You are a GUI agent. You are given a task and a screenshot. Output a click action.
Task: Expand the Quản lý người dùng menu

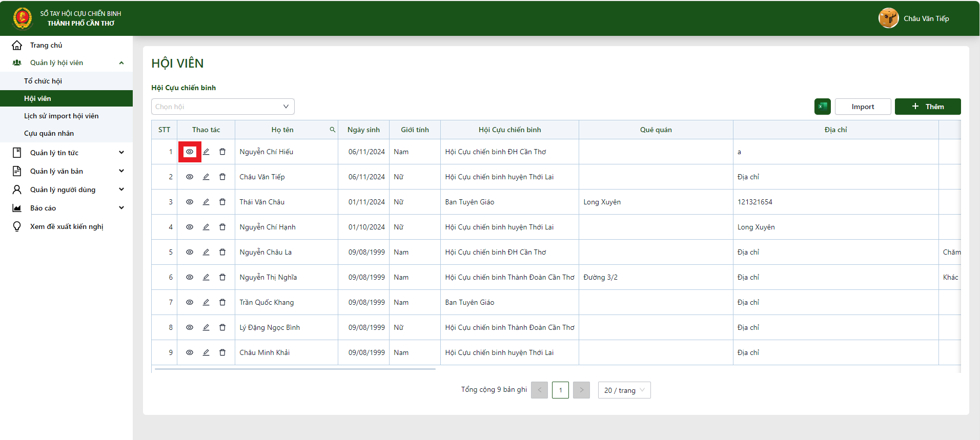tap(67, 190)
